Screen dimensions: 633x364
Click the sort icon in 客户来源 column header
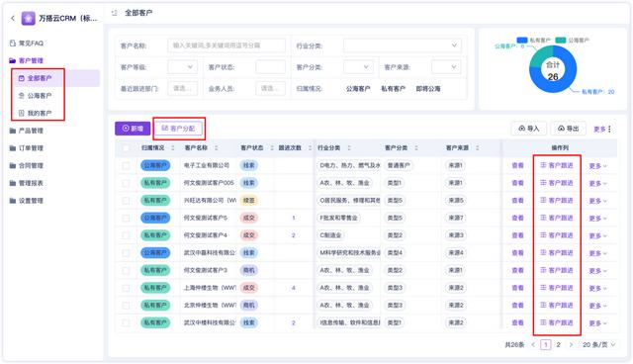[477, 148]
